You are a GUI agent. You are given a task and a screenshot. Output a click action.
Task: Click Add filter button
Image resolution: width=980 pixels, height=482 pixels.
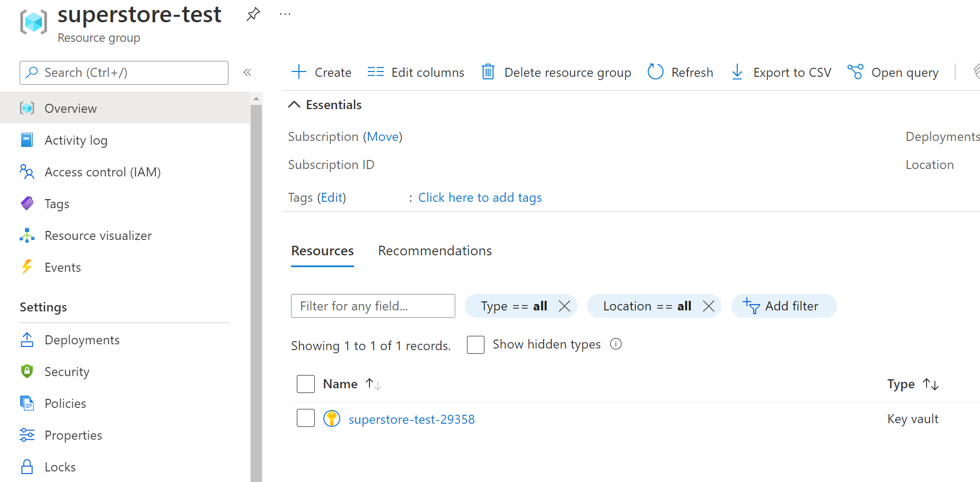pos(783,306)
